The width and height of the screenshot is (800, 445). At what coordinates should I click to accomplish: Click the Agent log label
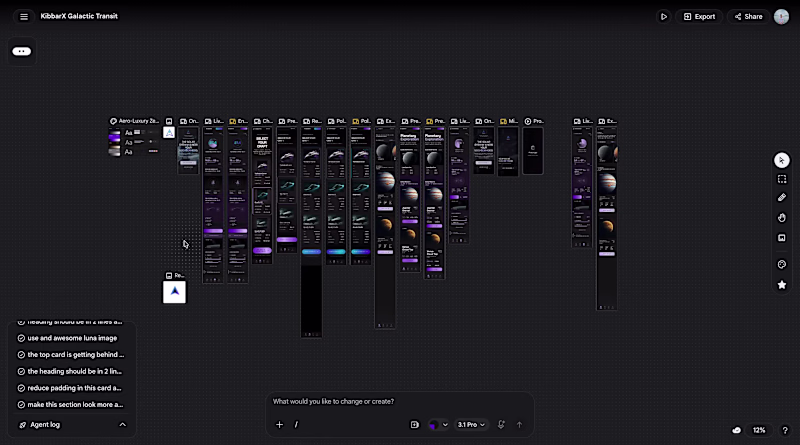coord(45,425)
